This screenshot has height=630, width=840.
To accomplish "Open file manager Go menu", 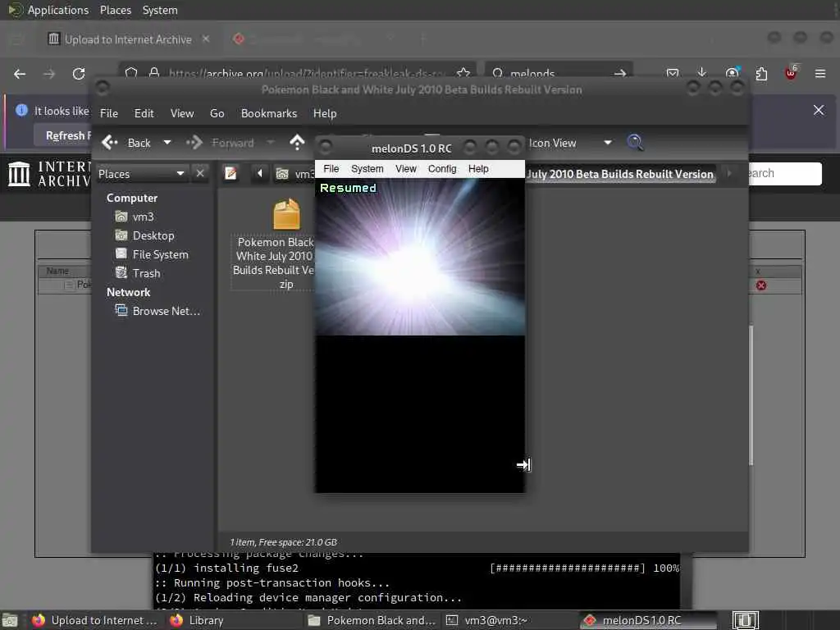I will coord(217,113).
